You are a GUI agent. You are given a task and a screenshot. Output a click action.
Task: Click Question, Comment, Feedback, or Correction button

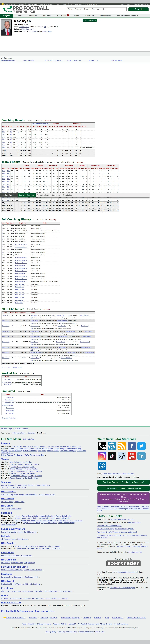(123, 482)
